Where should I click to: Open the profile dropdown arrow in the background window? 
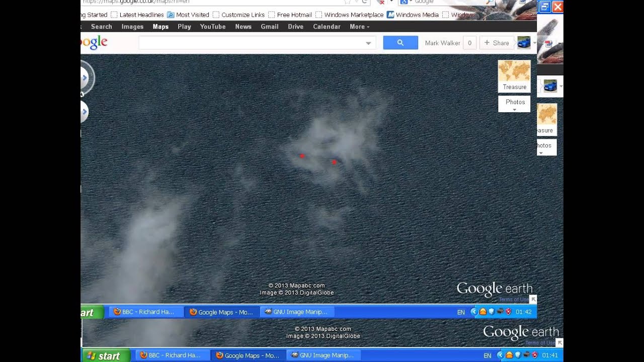(x=560, y=86)
